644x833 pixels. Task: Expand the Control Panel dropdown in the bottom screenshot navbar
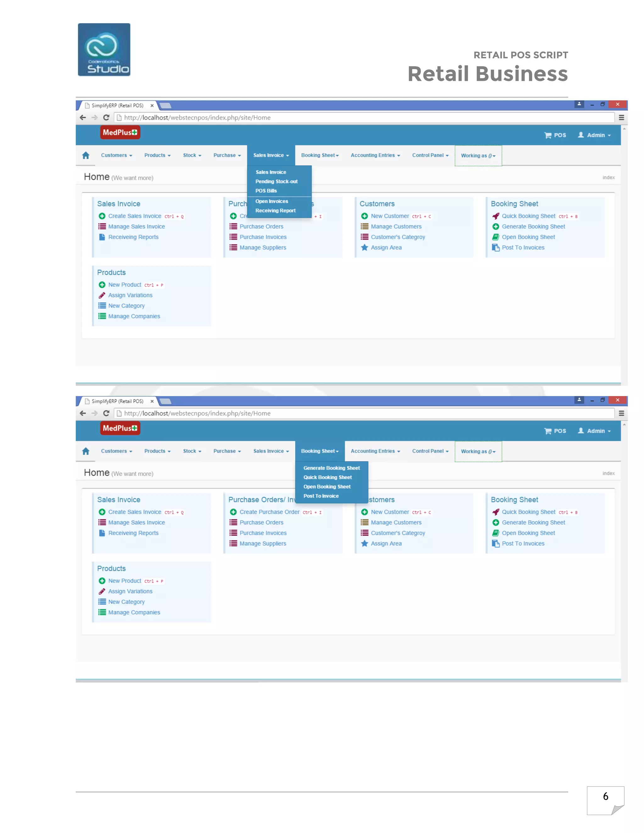(430, 451)
